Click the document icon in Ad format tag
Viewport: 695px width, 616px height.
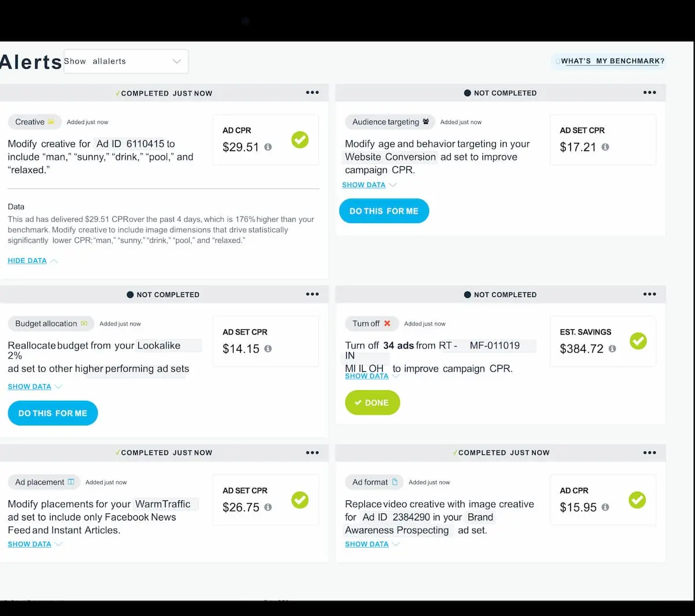[394, 482]
